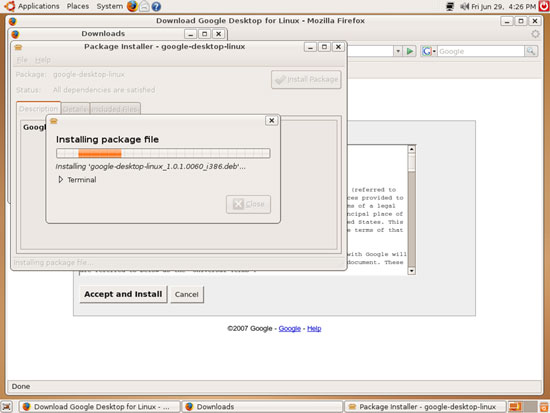Click the Firefox icon in main title bar
550x413 pixels.
tap(13, 21)
